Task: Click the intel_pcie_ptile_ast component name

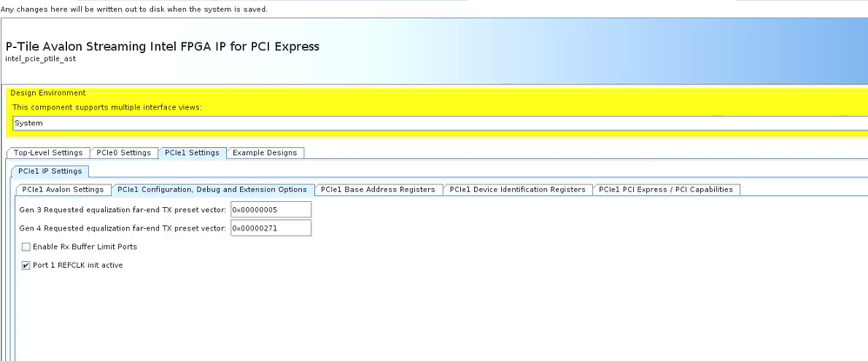Action: 40,58
